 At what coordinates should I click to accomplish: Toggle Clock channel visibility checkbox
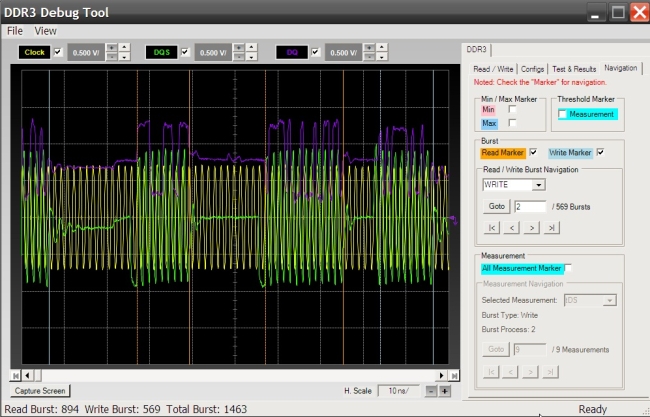coord(58,52)
